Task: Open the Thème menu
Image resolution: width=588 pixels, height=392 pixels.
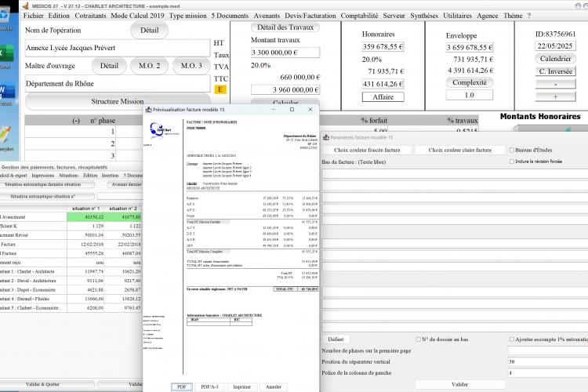Action: coord(513,16)
